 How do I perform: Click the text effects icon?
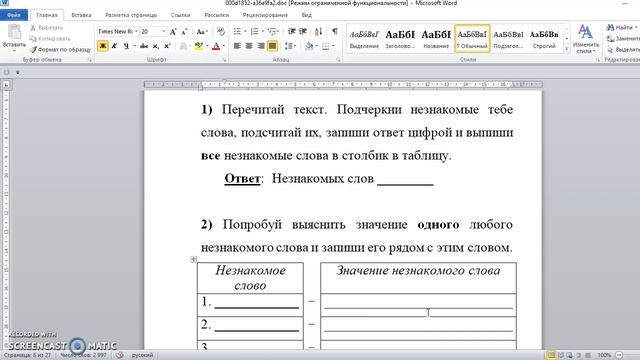pyautogui.click(x=184, y=46)
